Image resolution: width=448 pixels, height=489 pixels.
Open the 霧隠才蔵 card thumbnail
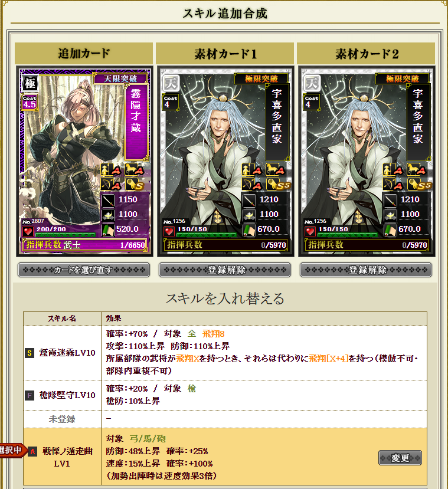pyautogui.click(x=84, y=161)
